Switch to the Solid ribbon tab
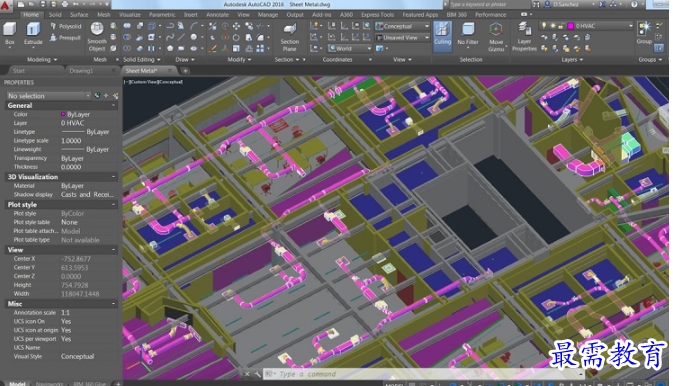Viewport: 673px width, 386px height. tap(55, 15)
